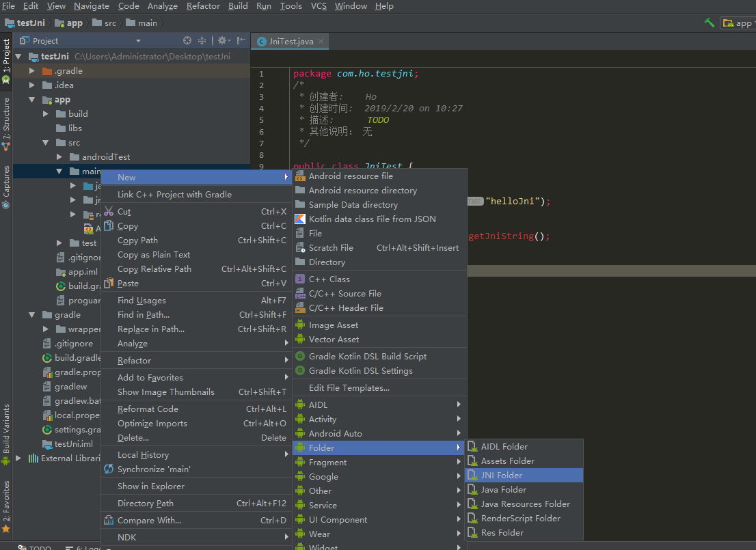Select the Cut scissors menu entry
Viewport: 756px width, 550px height.
(195, 212)
